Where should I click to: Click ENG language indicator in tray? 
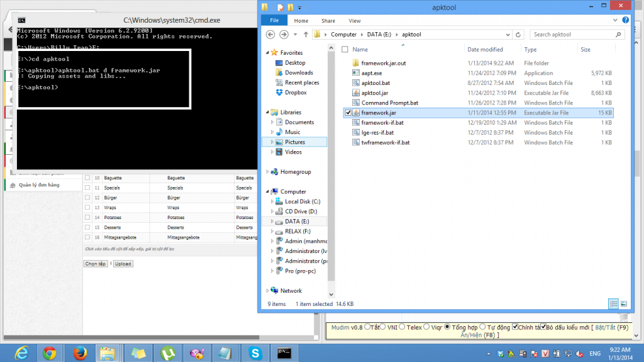click(595, 353)
